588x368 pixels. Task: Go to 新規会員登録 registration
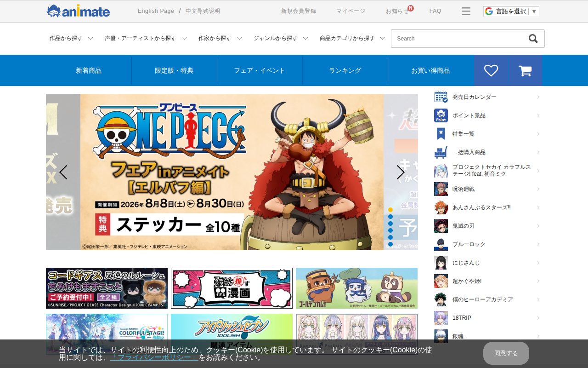point(299,11)
